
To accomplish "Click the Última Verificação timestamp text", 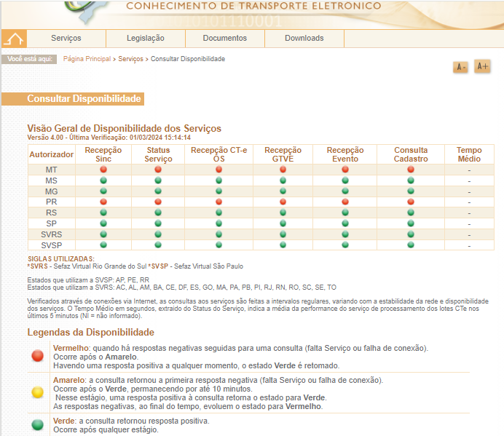I will coord(130,138).
